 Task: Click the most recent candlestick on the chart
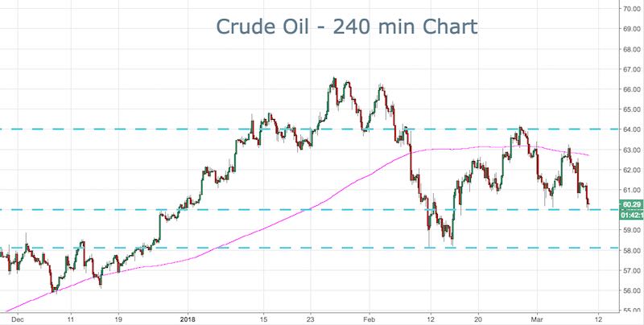pos(588,200)
